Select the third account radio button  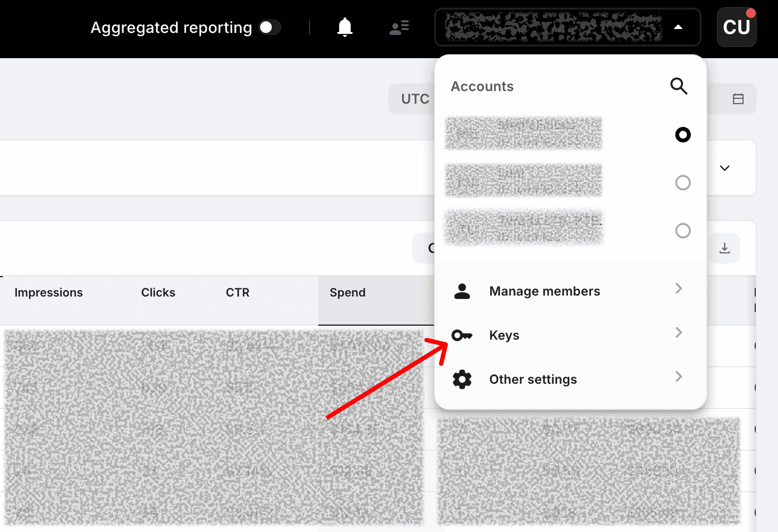tap(683, 231)
